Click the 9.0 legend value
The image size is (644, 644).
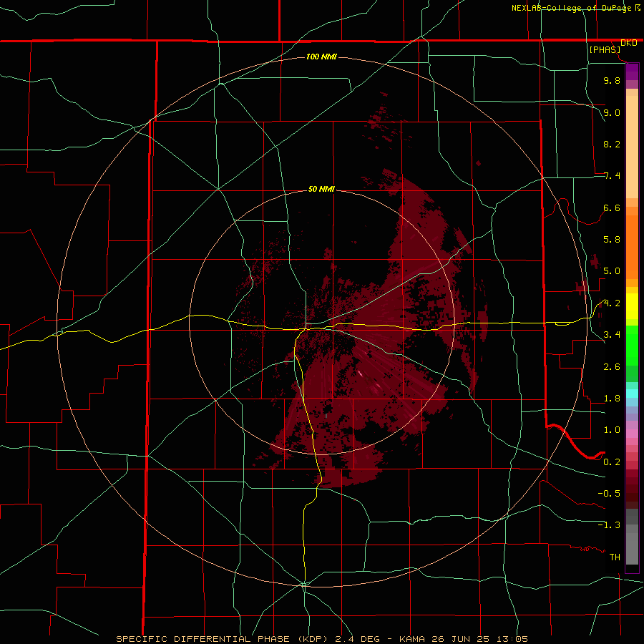[612, 112]
